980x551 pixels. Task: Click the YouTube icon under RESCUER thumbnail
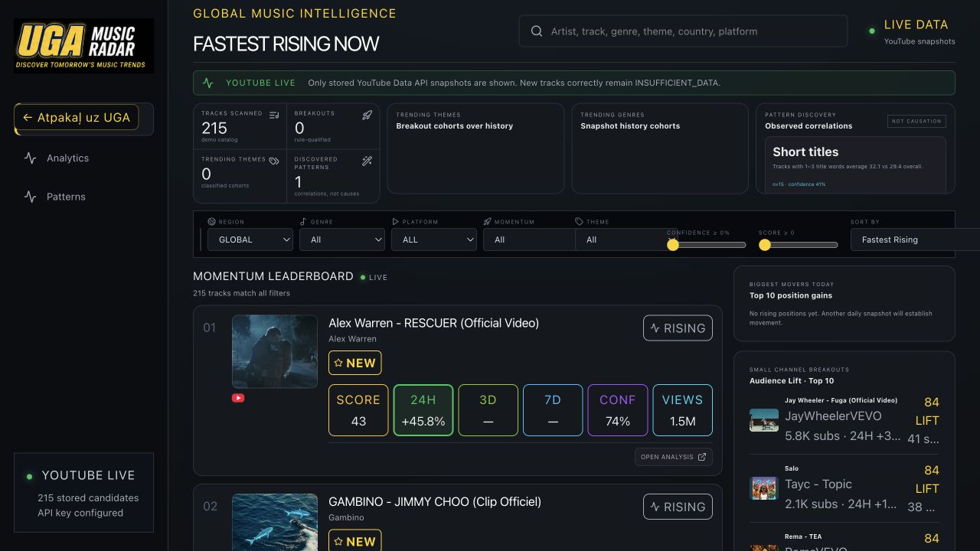pos(238,398)
